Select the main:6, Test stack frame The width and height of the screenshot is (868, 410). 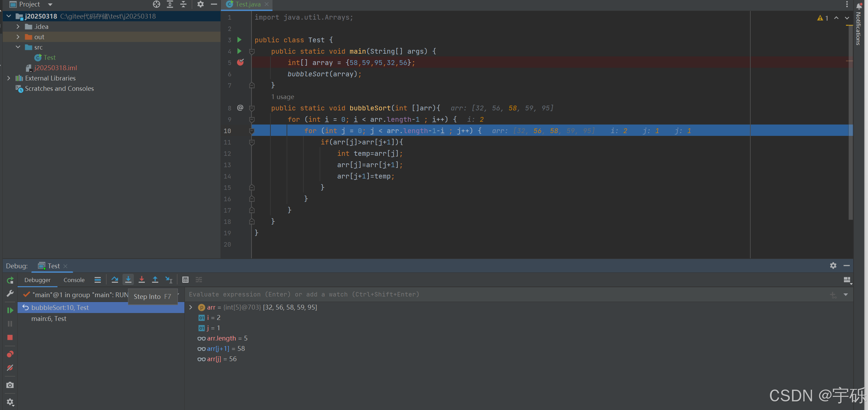coord(49,319)
